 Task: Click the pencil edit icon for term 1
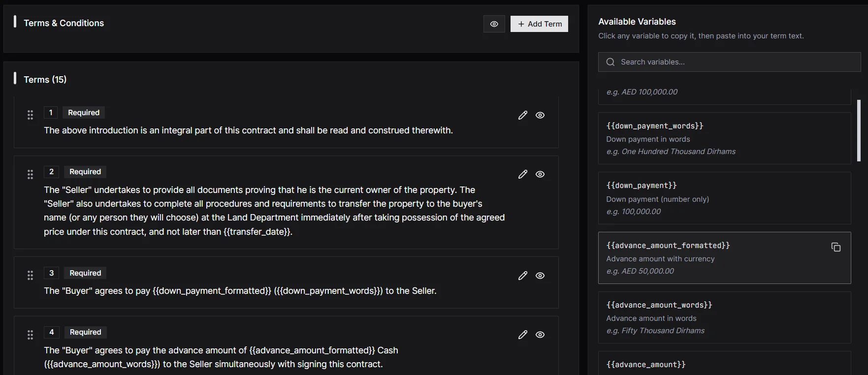522,115
